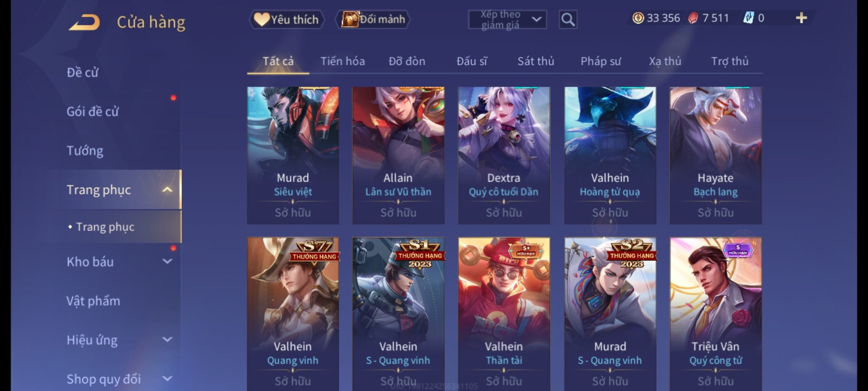The height and width of the screenshot is (391, 868).
Task: Select the Murad Siêu việt skin card
Action: [x=293, y=155]
